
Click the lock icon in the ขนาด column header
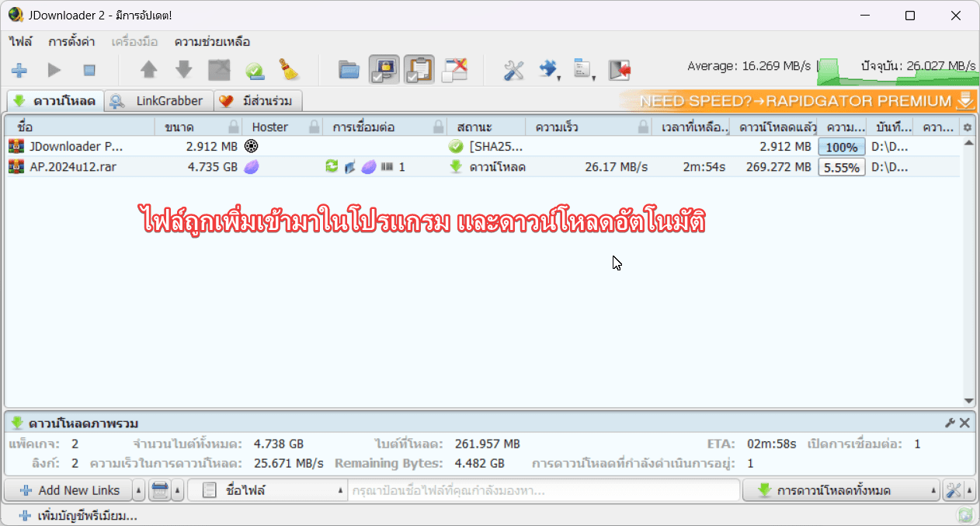point(233,127)
